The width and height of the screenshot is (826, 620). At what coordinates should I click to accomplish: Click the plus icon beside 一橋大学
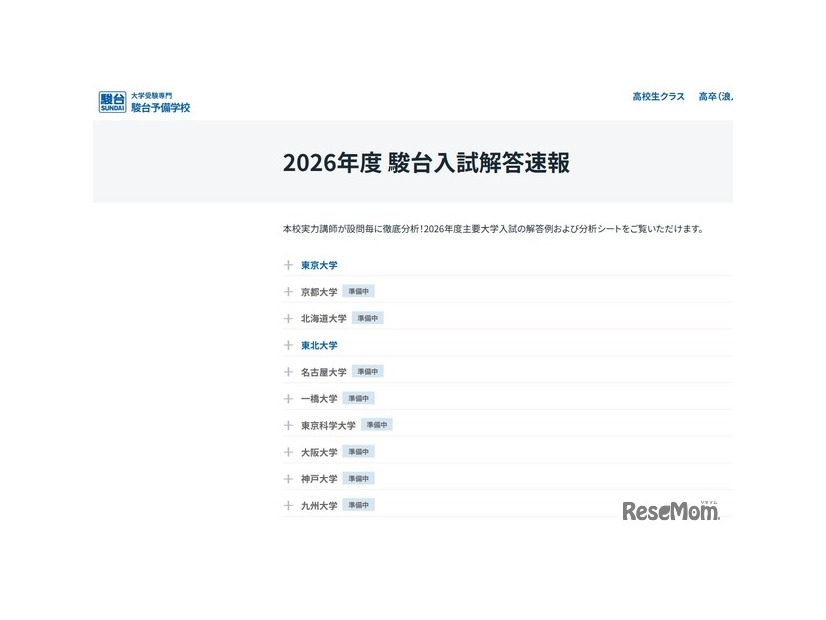point(289,398)
